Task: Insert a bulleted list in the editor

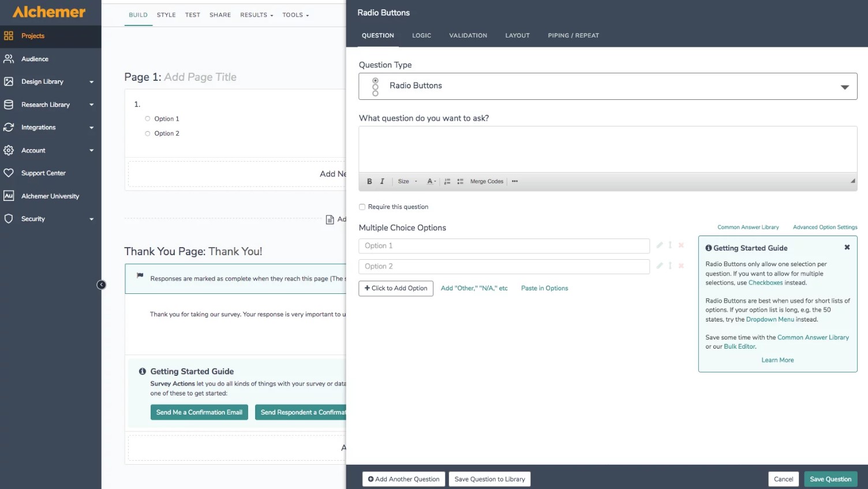Action: click(460, 181)
